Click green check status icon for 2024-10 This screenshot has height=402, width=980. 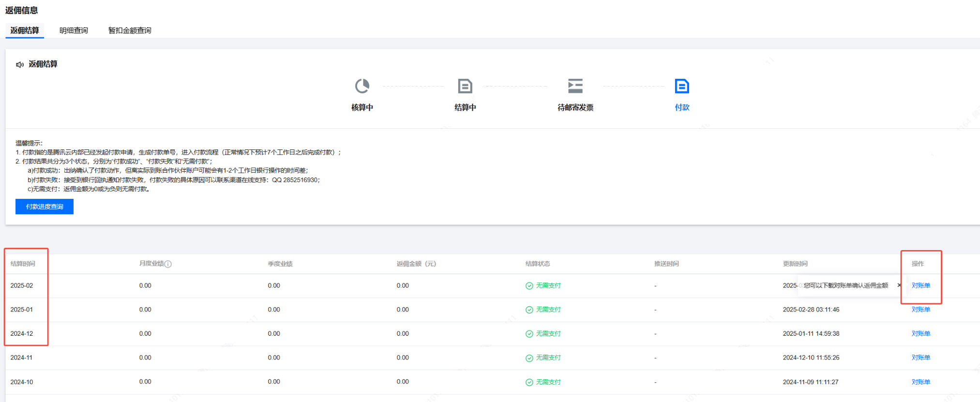529,382
